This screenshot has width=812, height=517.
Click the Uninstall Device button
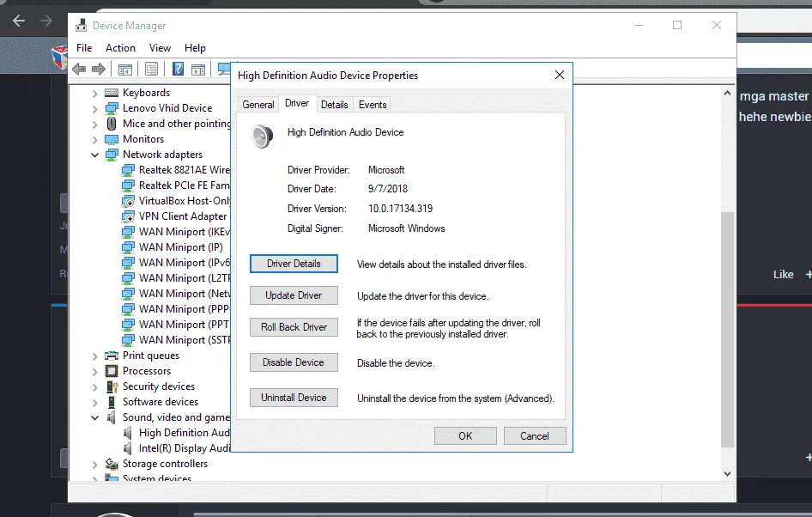(x=294, y=398)
